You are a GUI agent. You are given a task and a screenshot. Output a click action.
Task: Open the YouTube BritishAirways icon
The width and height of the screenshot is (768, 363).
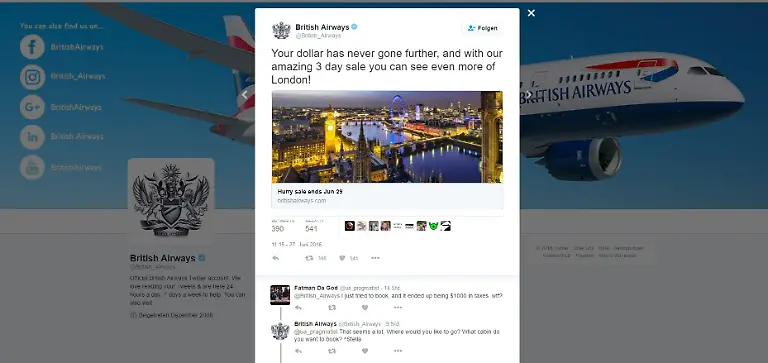[32, 168]
